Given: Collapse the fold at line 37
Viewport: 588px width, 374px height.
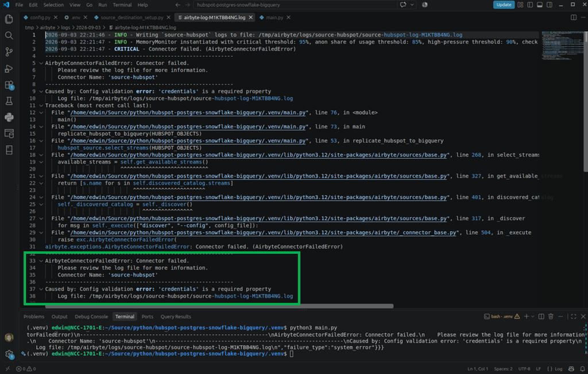Looking at the screenshot, I should click(41, 289).
